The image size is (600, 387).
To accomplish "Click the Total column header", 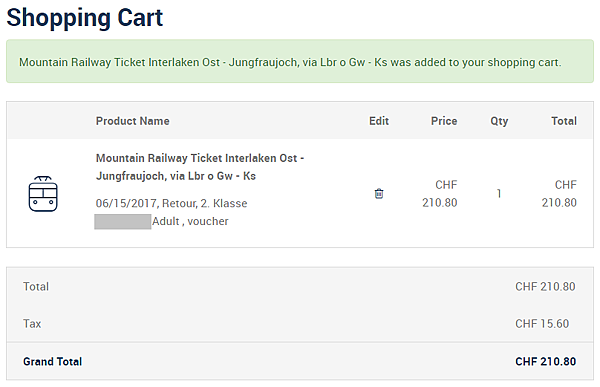I will tap(564, 121).
